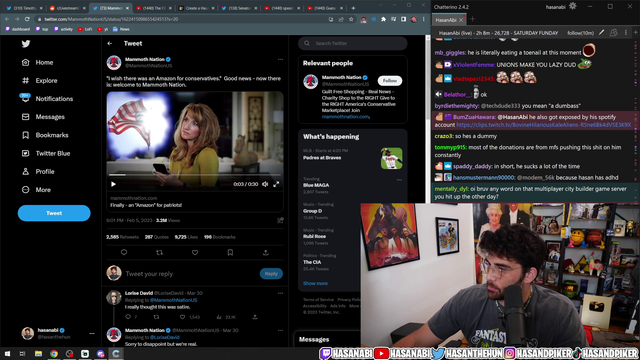
Task: Click the pencil icon in Chatterino header
Action: coord(601,33)
